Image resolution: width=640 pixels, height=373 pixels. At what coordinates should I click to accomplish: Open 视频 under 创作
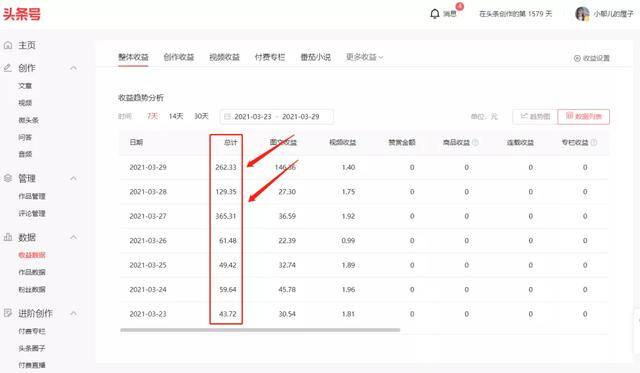25,103
